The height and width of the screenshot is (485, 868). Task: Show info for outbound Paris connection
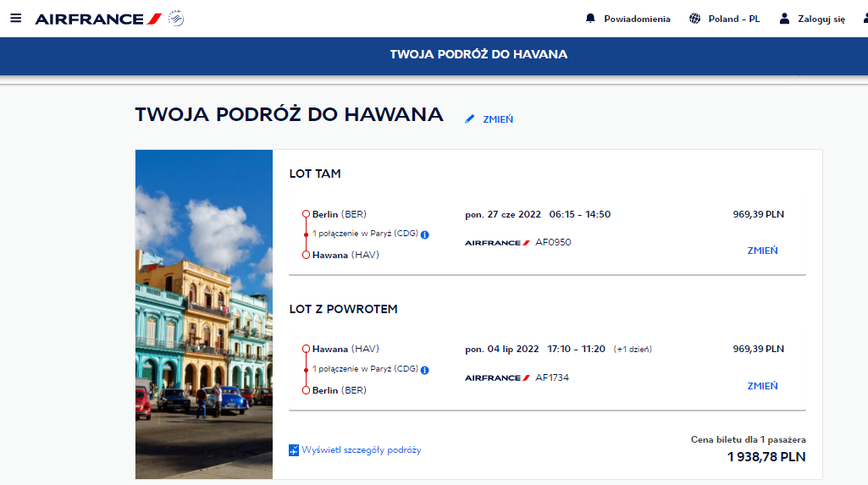click(424, 234)
